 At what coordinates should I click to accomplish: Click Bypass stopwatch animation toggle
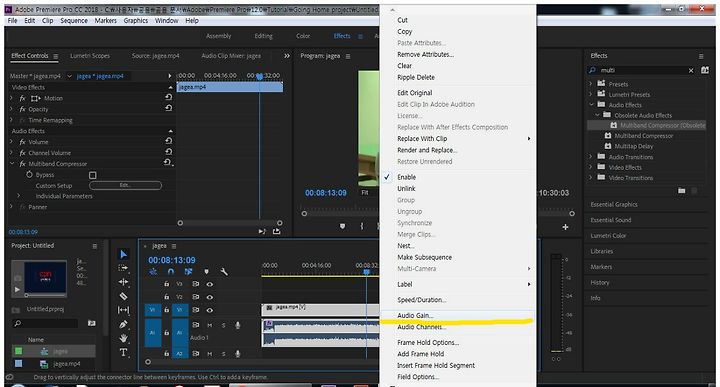[29, 174]
